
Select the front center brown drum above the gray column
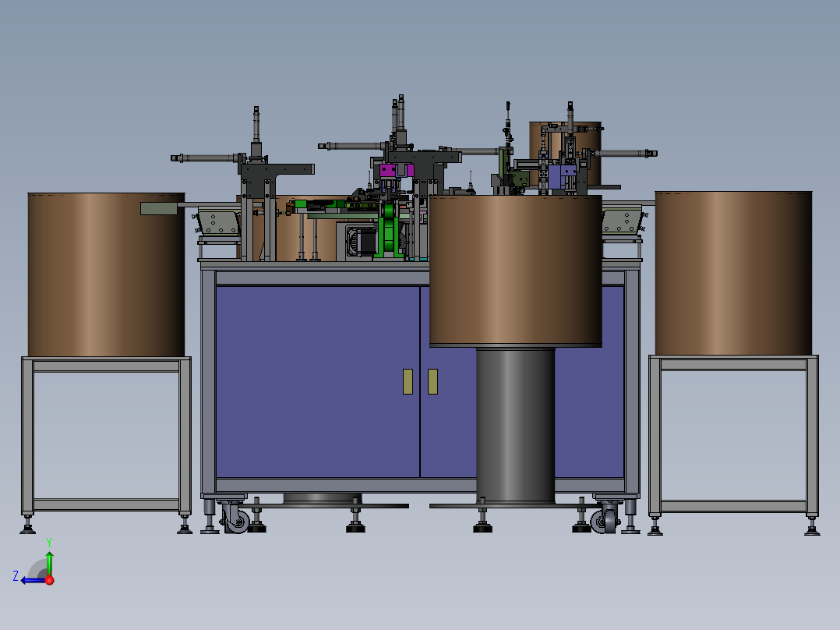(515, 271)
